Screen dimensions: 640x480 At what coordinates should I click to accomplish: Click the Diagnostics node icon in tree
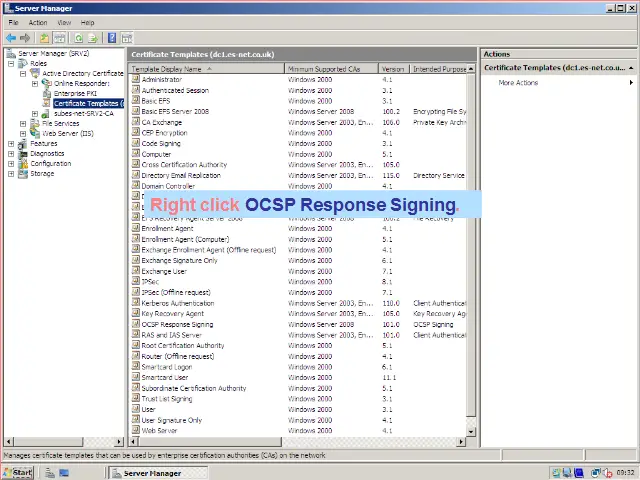pos(23,154)
